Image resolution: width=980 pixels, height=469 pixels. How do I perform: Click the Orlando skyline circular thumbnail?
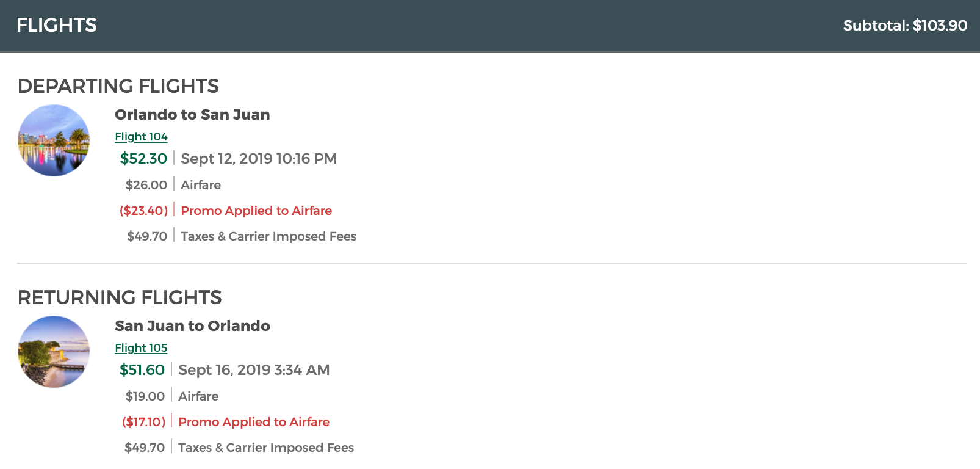54,140
